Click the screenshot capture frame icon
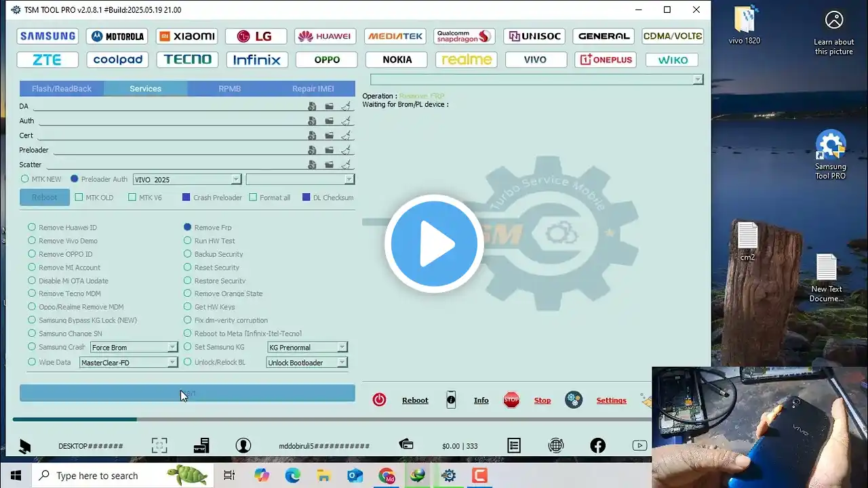The height and width of the screenshot is (488, 868). (x=159, y=445)
